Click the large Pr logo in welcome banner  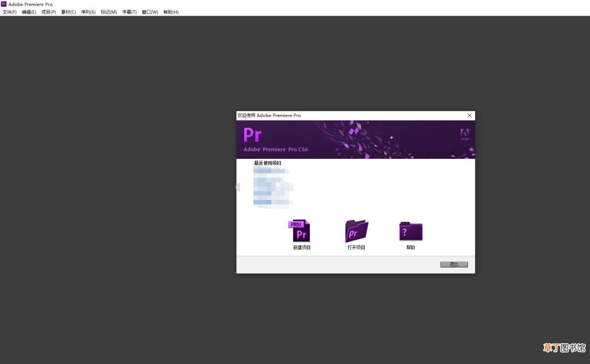click(253, 135)
